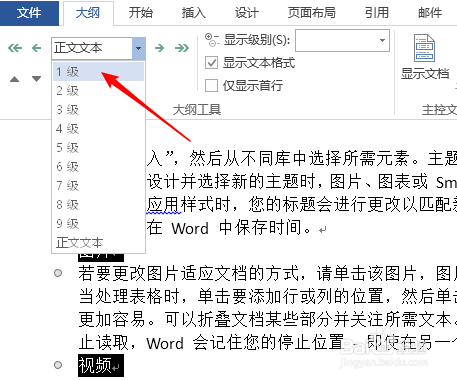
Task: Set outline level to 9 级
Action: click(x=98, y=224)
